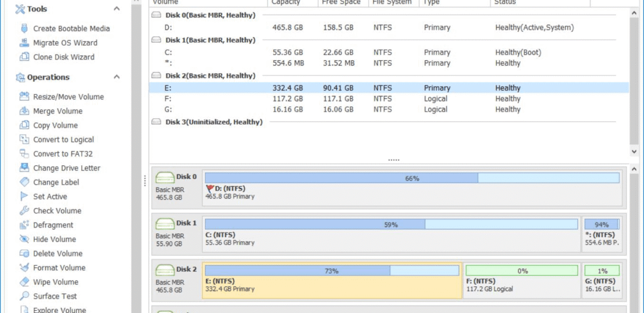Open Resize/Move Volume operation
Viewport: 644px width, 313px height.
[x=68, y=97]
